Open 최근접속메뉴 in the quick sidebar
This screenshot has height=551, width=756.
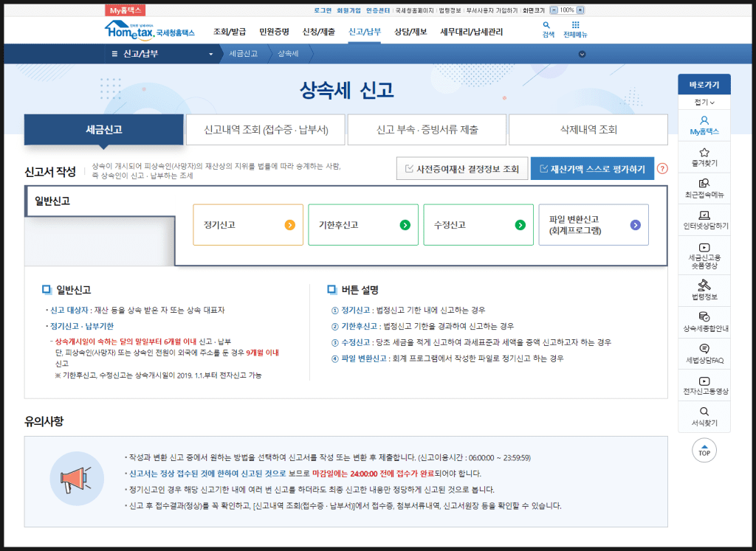704,183
